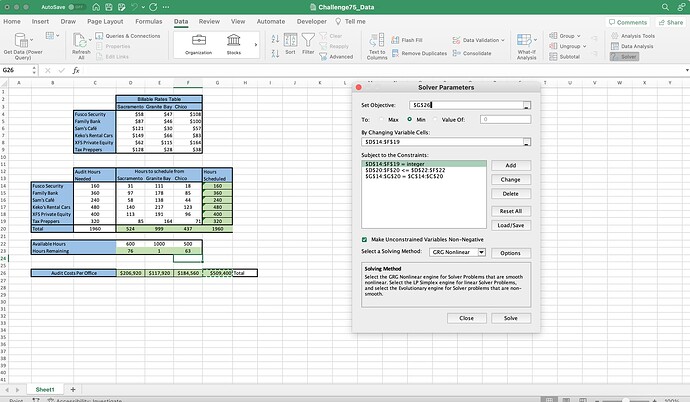Screen dimensions: 690x402
Task: Click the Add constraint button
Action: 511,165
